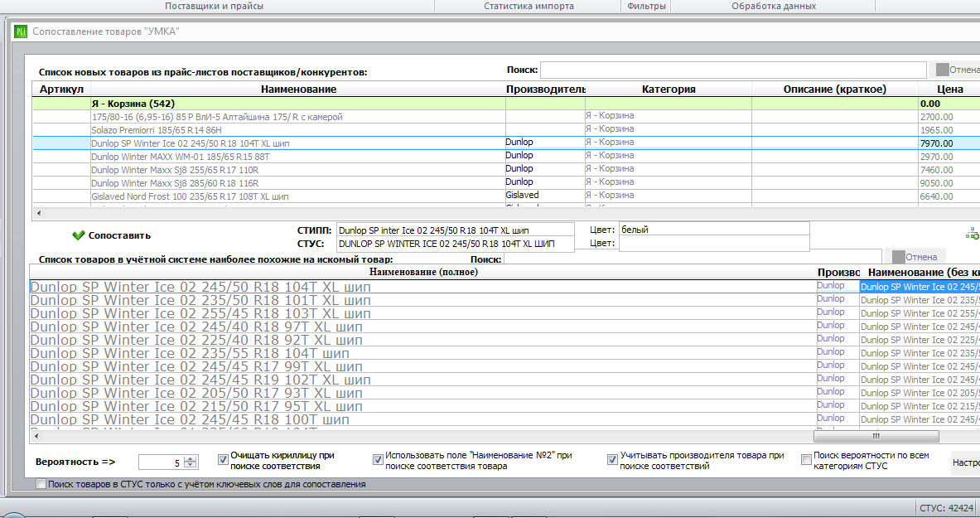The width and height of the screenshot is (980, 518).
Task: Click the Сопоставить button with green checkmark
Action: click(111, 236)
